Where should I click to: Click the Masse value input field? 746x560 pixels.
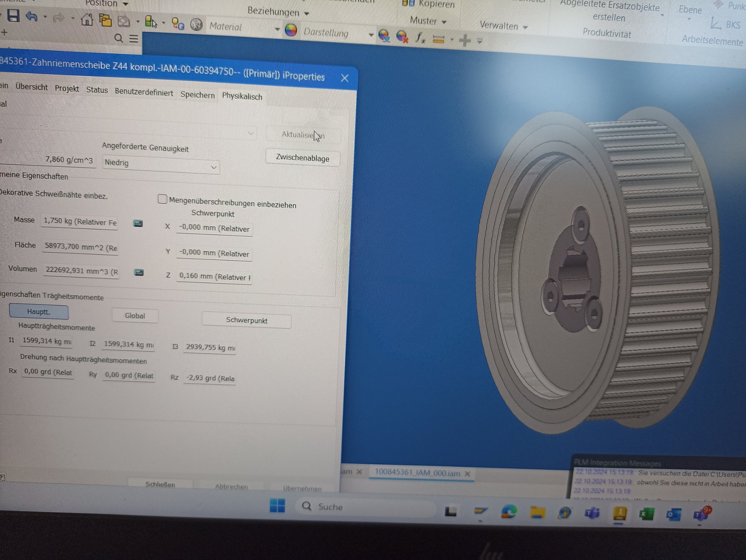coord(79,222)
